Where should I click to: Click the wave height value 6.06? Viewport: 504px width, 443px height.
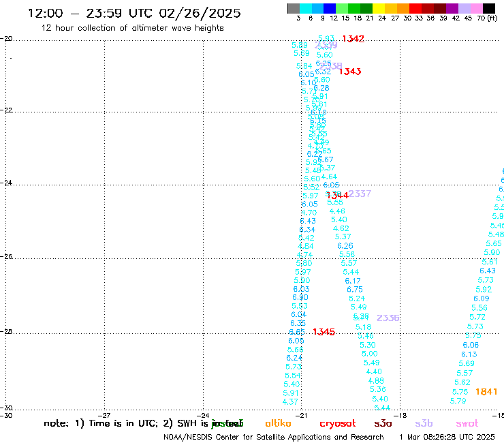point(471,345)
